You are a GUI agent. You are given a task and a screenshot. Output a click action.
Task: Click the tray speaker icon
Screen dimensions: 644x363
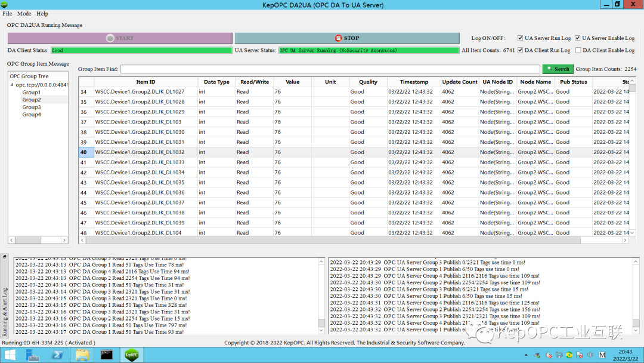(x=549, y=355)
